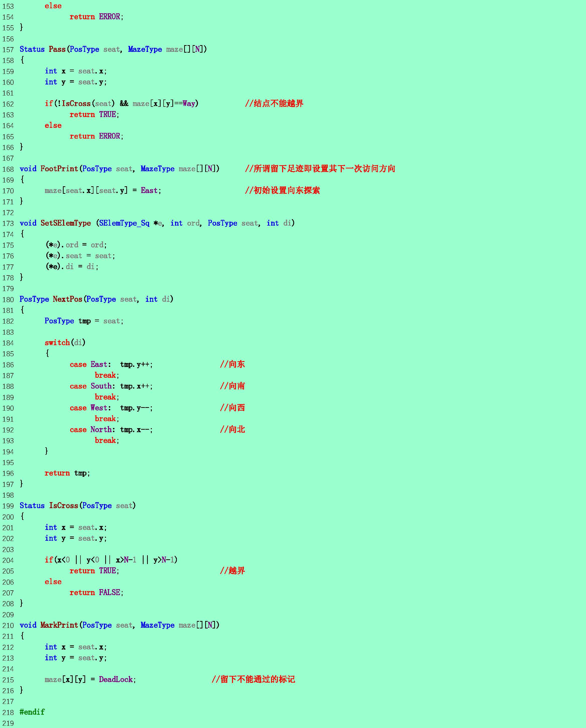Click comment //所谓留下足迹即设置其下一次访问方向
Screen dimensions: 586x728
pos(320,168)
